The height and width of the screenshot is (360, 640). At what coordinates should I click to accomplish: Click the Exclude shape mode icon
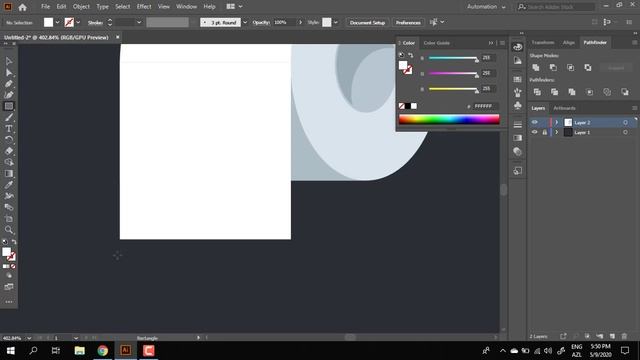[588, 67]
